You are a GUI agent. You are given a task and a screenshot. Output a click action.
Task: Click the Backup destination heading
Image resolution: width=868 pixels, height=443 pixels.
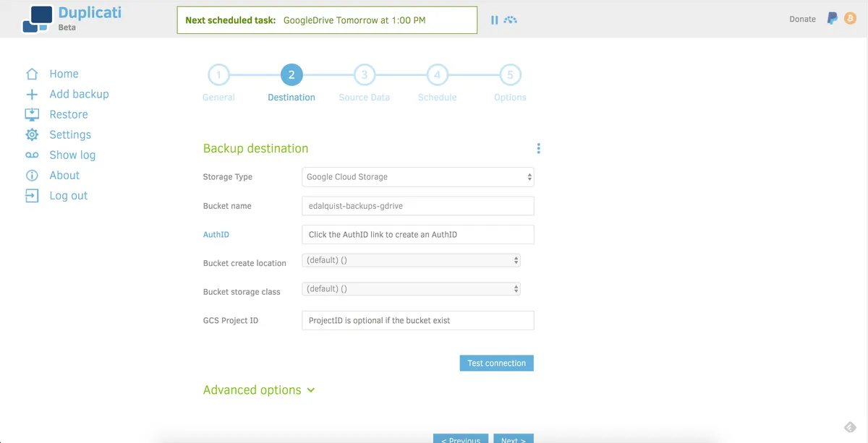(x=255, y=148)
